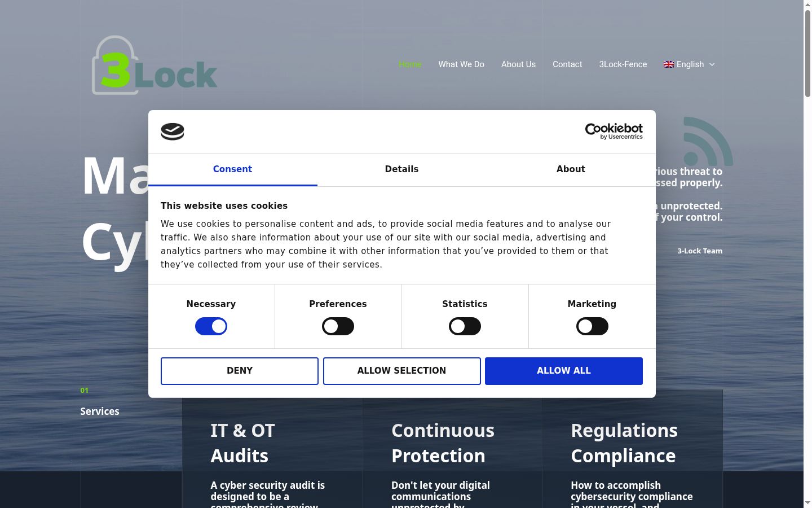Open the Details tab

(401, 169)
